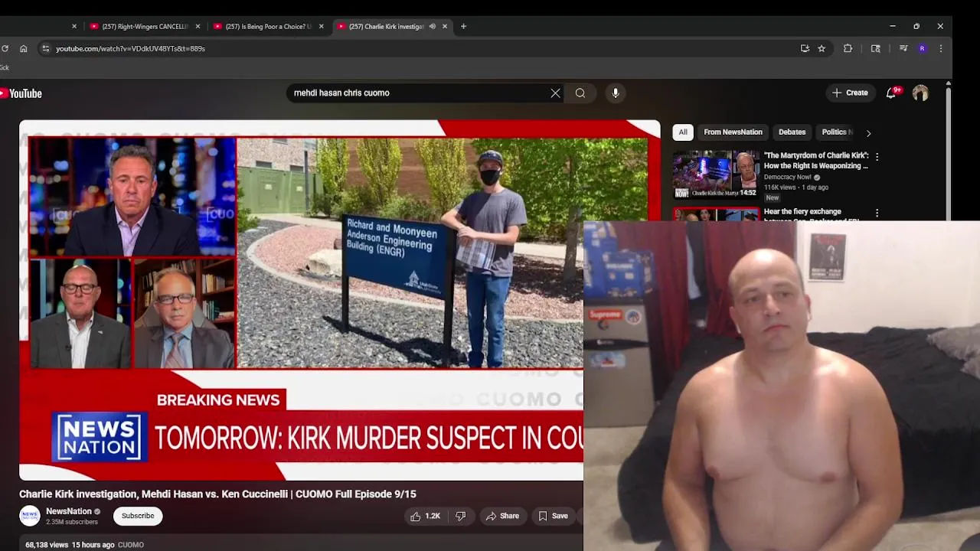This screenshot has width=980, height=551.
Task: Close the Is Being Poor a Choice tab
Action: 321,26
